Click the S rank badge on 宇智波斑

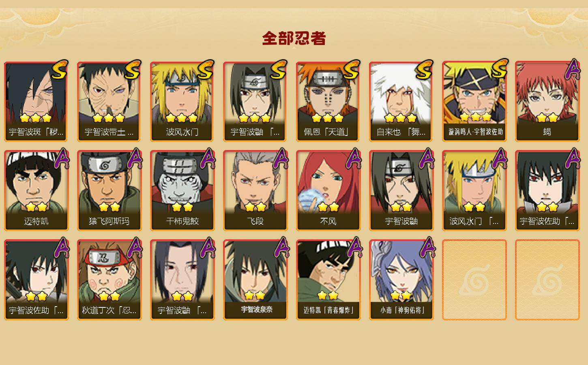[x=59, y=70]
